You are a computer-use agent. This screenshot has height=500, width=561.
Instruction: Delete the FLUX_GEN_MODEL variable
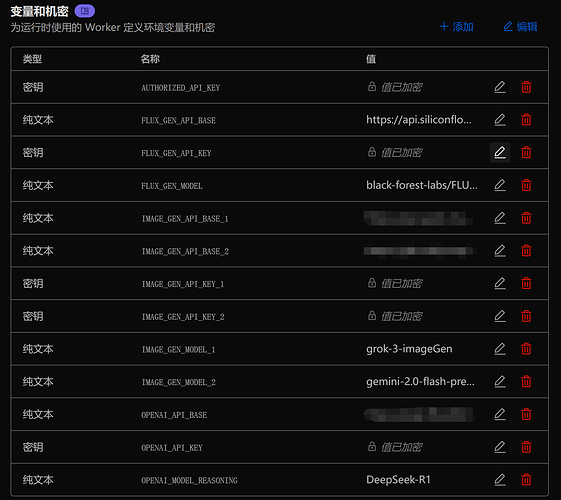pos(526,185)
